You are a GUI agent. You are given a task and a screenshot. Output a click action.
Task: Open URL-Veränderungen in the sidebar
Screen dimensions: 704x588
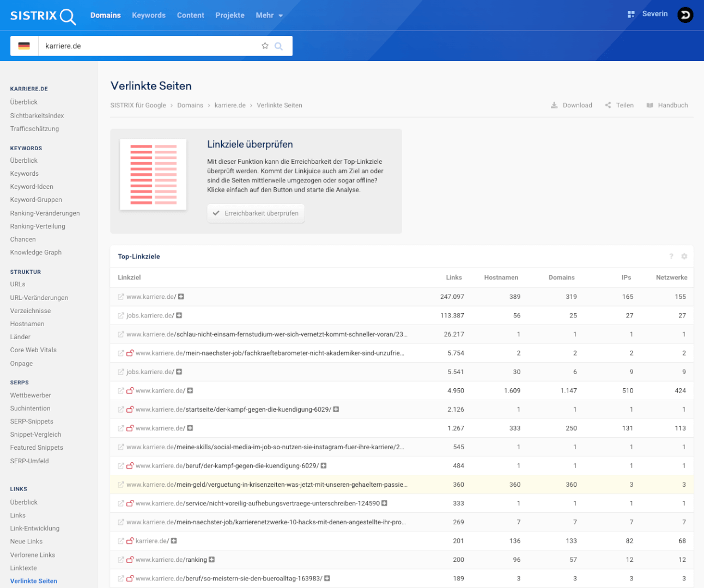[39, 298]
